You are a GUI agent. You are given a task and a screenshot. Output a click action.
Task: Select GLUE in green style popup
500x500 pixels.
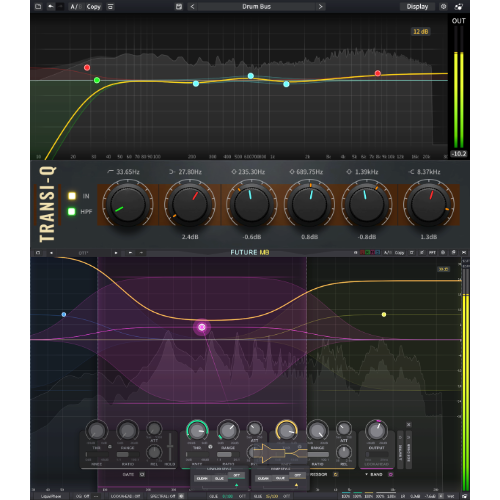[219, 478]
